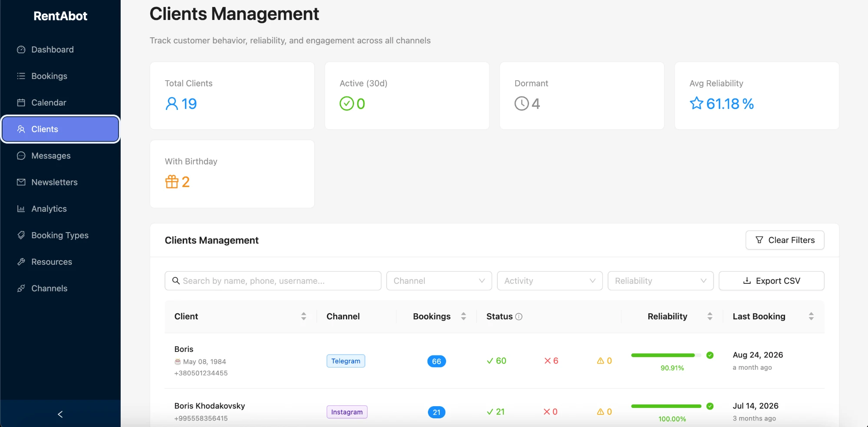This screenshot has width=868, height=427.
Task: Open the Messages section
Action: pos(60,155)
